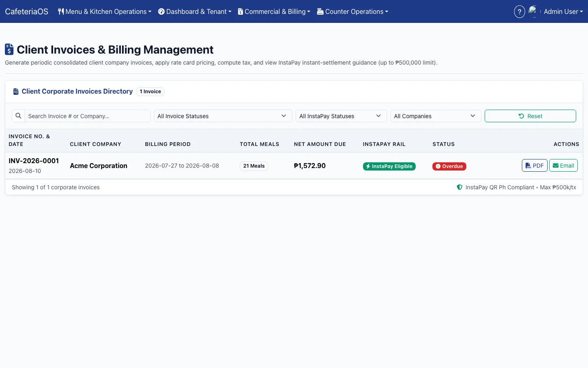This screenshot has width=588, height=368.
Task: Click the search magnifier icon
Action: click(18, 116)
